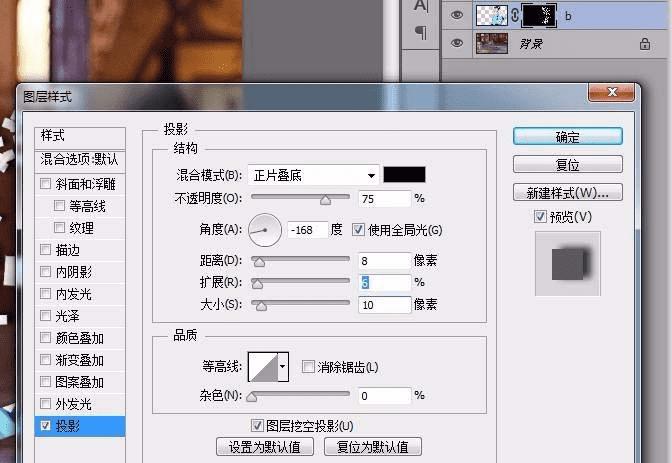This screenshot has height=463, width=672.
Task: Open the 混合模式 正片叠底 dropdown
Action: click(313, 175)
